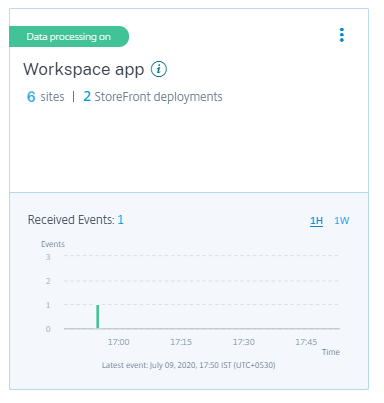This screenshot has width=384, height=403.
Task: Open the 6 sites link
Action: click(x=46, y=97)
